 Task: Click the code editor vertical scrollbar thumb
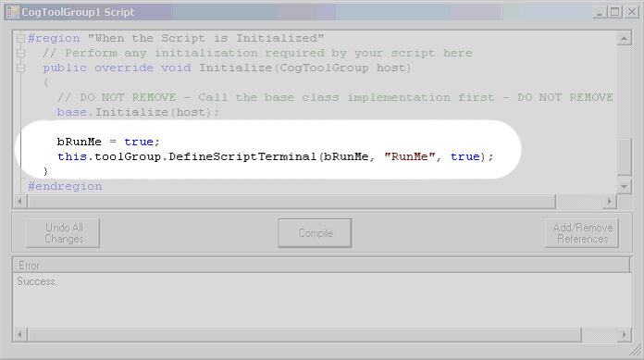(x=624, y=157)
